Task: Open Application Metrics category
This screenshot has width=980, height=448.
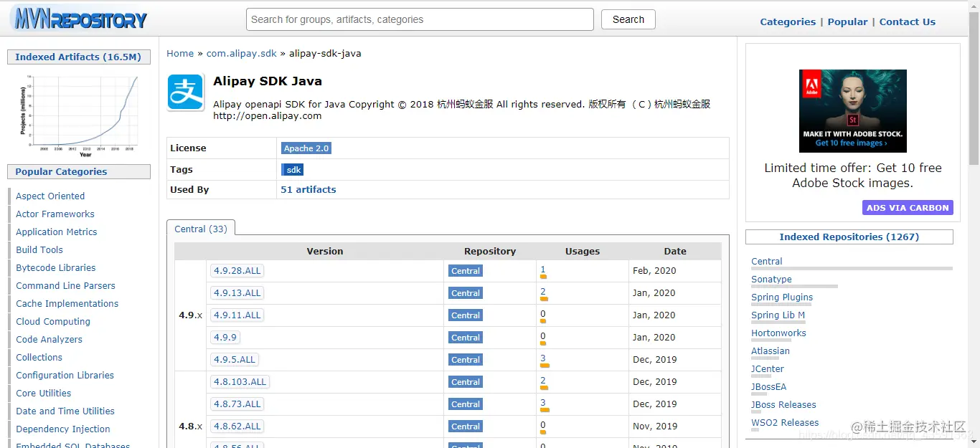Action: click(x=57, y=232)
